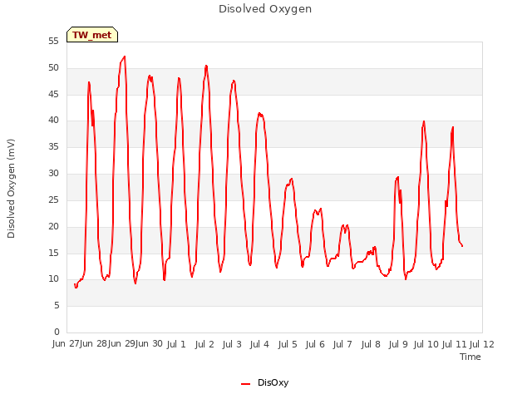
Task: Click the 50 y-axis tick label
Action: (53, 68)
